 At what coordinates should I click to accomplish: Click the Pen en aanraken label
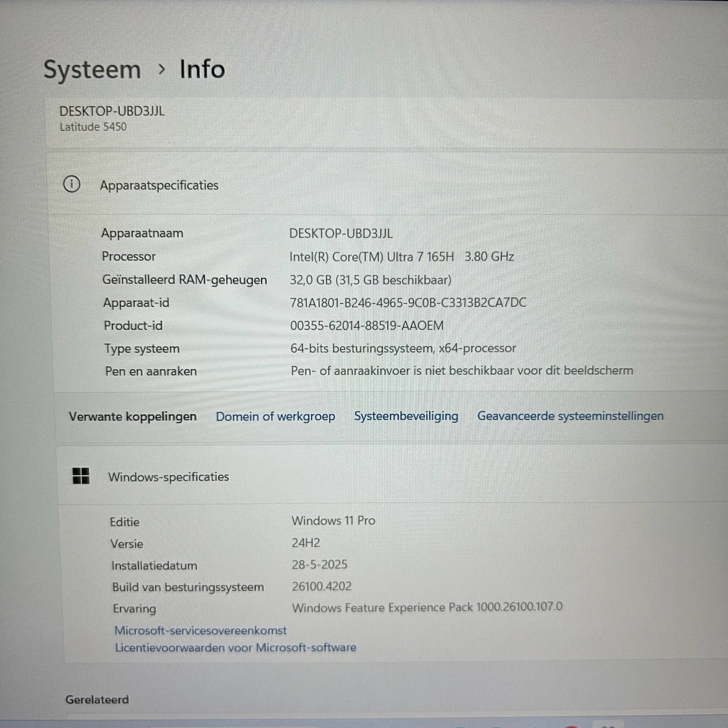pyautogui.click(x=151, y=371)
